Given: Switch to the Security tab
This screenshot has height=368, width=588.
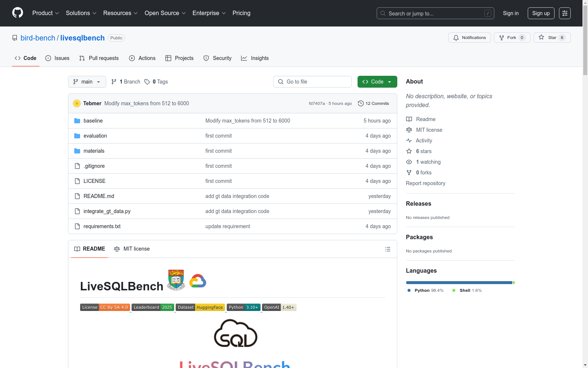Looking at the screenshot, I should (x=218, y=58).
